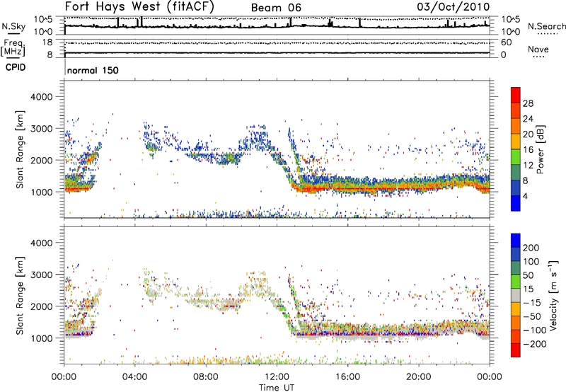Click the '15' Velocity scale value
The width and height of the screenshot is (566, 392).
[x=528, y=289]
